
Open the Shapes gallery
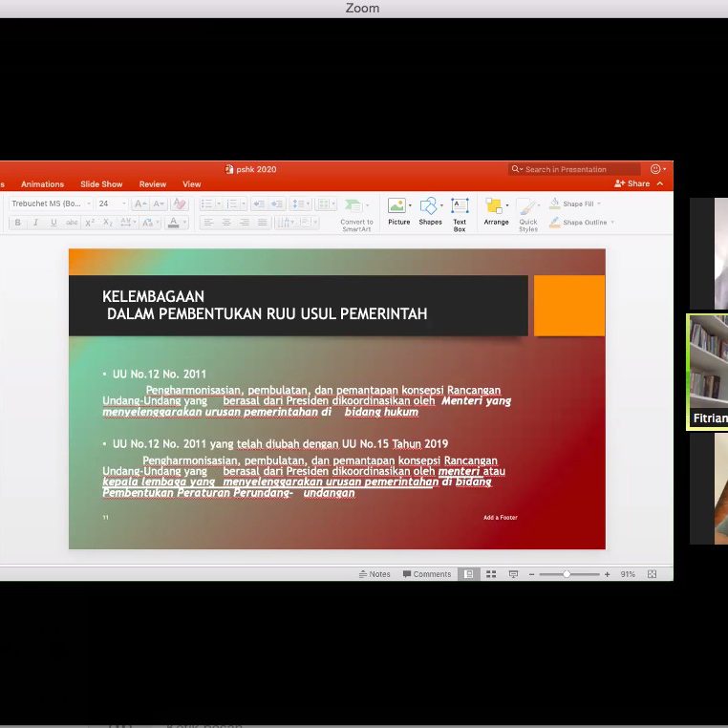430,210
